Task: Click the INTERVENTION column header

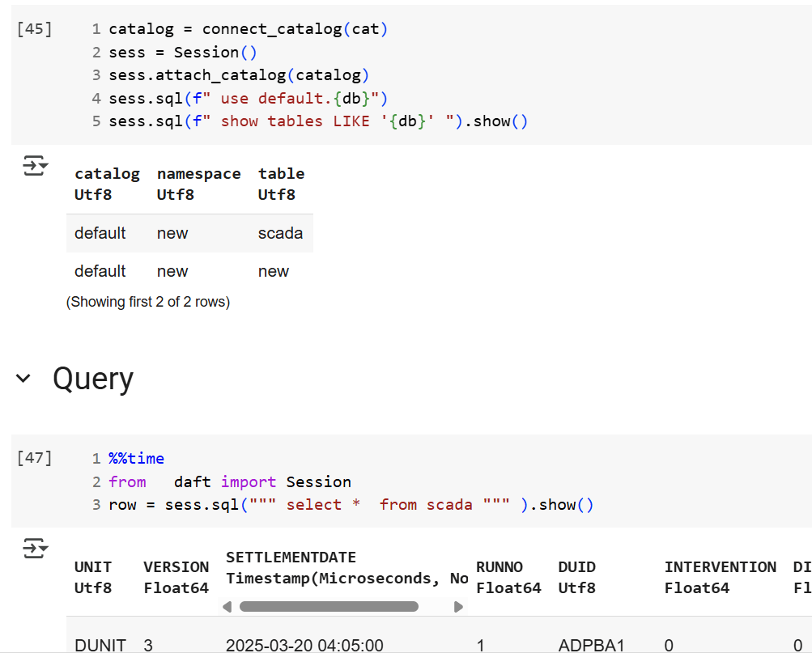Action: click(720, 567)
